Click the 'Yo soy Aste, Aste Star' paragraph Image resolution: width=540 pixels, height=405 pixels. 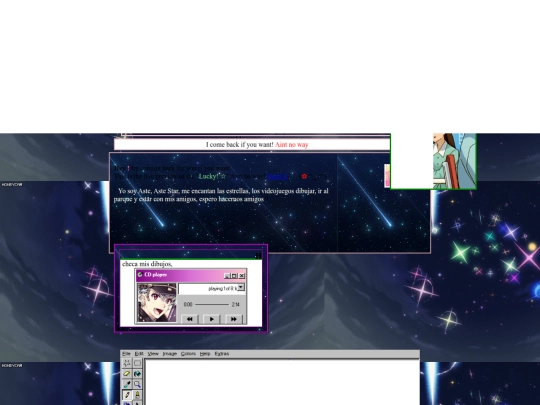pos(221,195)
